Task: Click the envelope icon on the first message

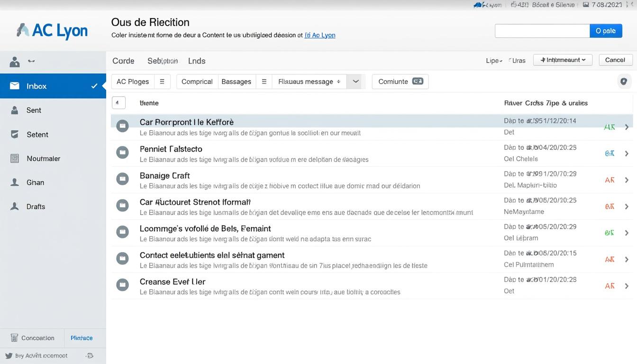Action: 122,126
